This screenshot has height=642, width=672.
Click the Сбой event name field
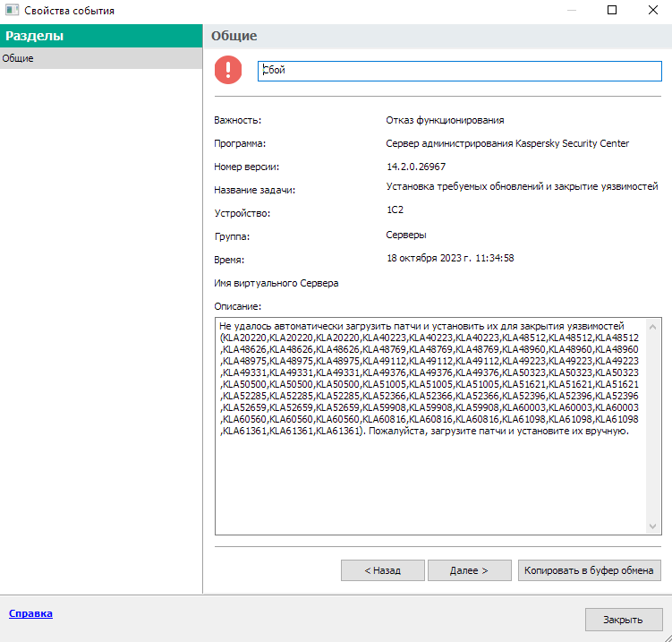point(459,71)
